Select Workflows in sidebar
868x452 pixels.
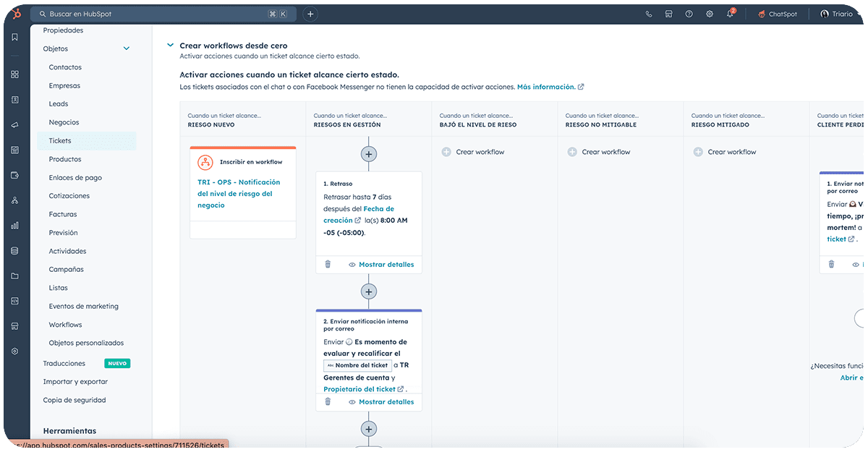click(x=66, y=325)
